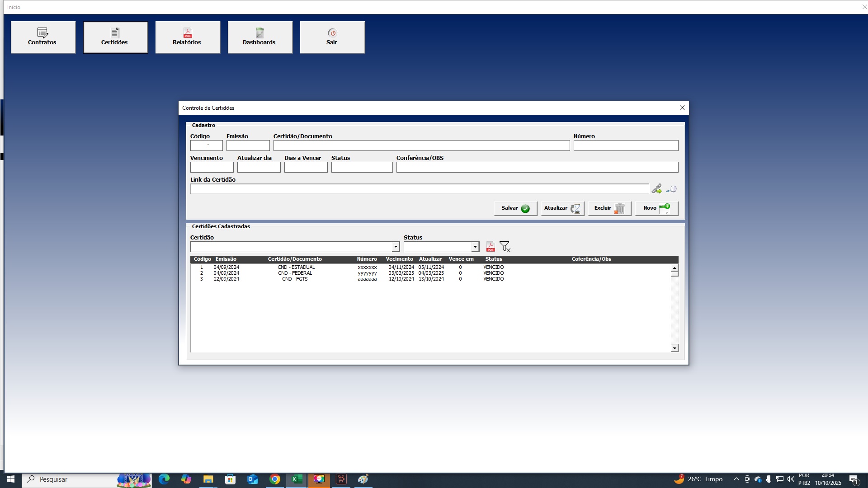
Task: Create new entry with Novo
Action: 656,208
